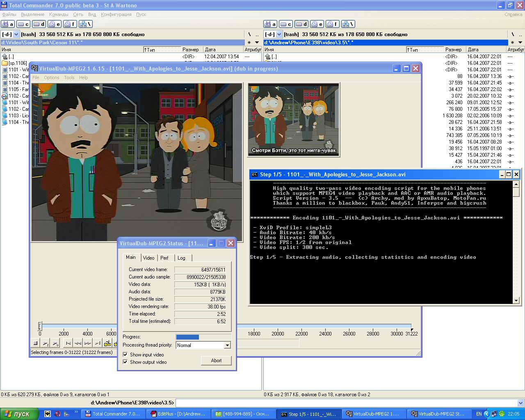The width and height of the screenshot is (525, 420).
Task: Select drive e button in right panel
Action: click(317, 24)
